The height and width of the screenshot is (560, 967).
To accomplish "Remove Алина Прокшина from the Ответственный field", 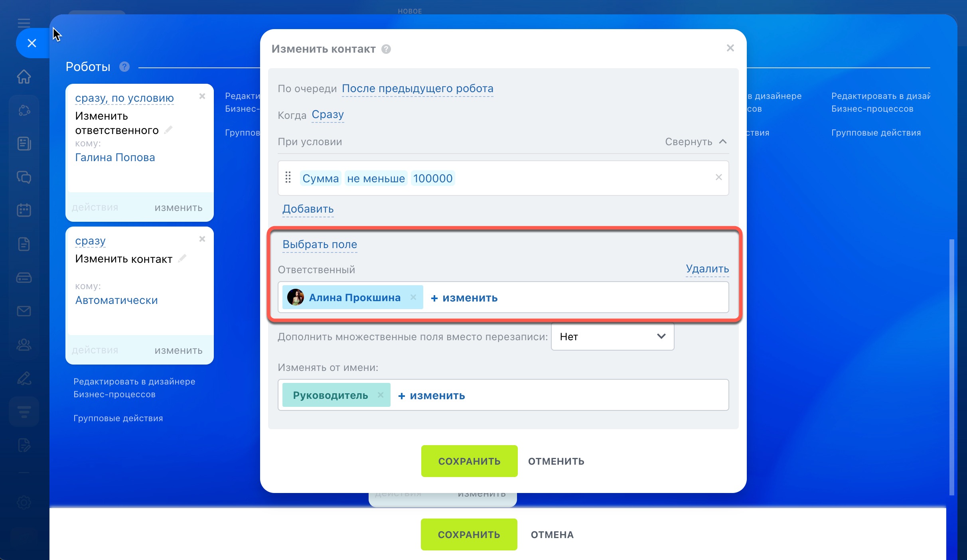I will [x=413, y=297].
